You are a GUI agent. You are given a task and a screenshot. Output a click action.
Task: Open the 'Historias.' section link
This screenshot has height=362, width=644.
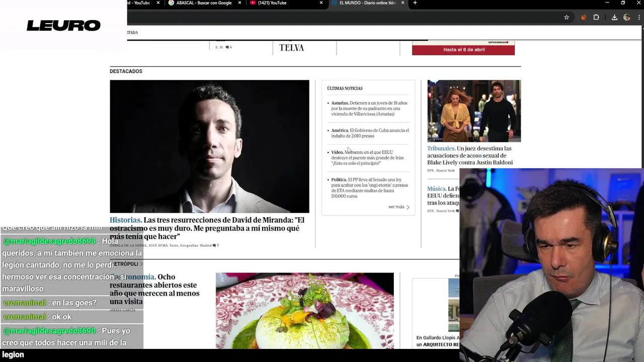tap(126, 220)
